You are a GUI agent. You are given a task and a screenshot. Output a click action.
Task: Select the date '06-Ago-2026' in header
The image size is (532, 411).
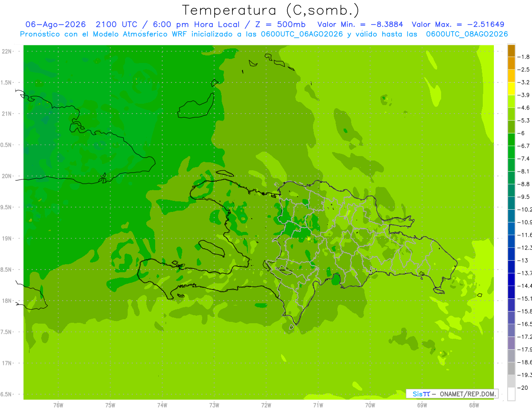click(55, 24)
